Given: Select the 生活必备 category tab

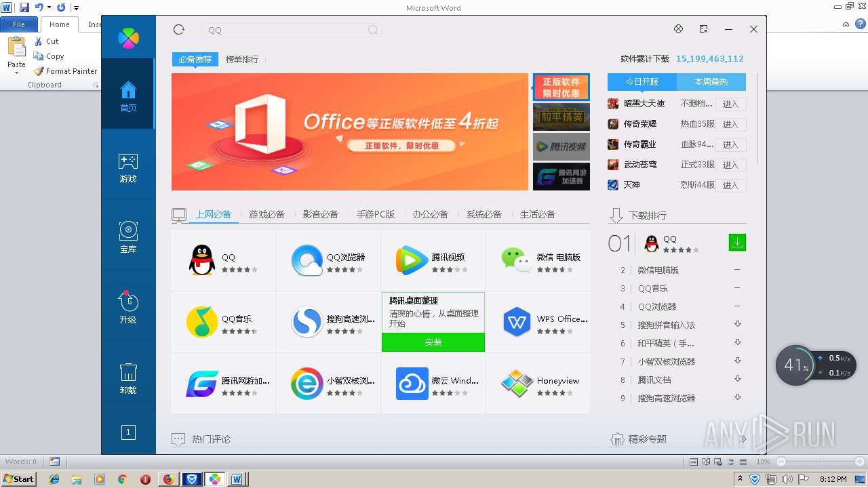Looking at the screenshot, I should (537, 214).
